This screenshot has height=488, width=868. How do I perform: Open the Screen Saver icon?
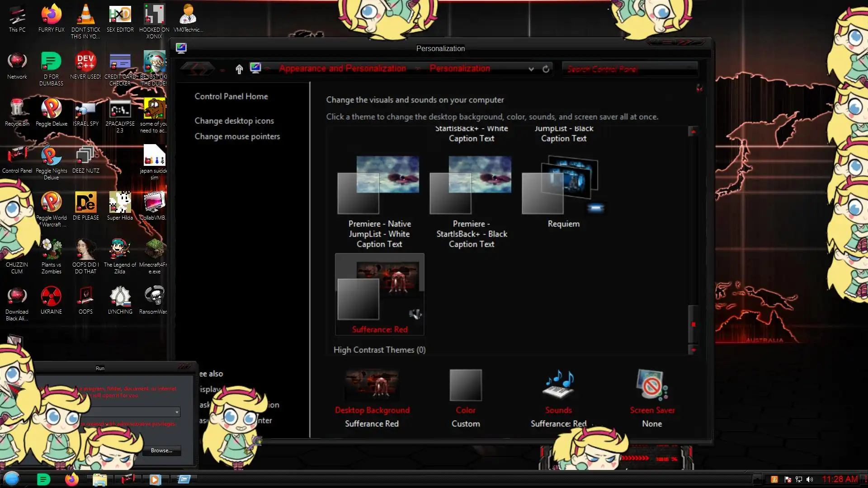click(x=651, y=385)
